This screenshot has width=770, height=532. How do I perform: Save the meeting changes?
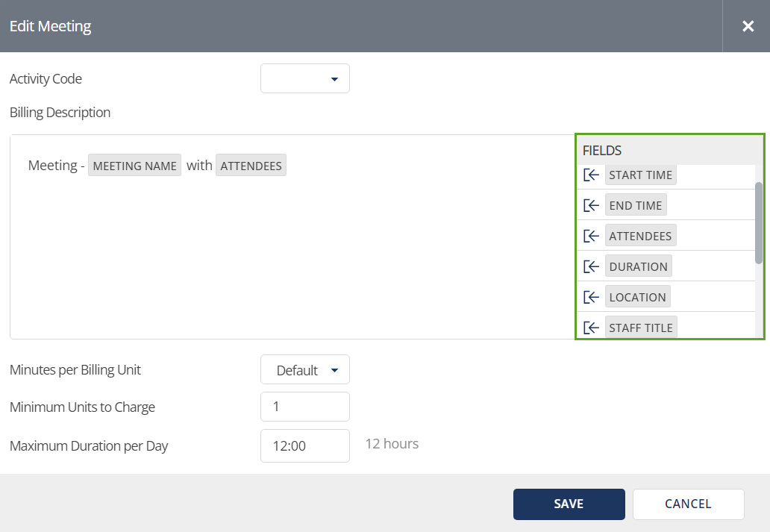pos(569,504)
